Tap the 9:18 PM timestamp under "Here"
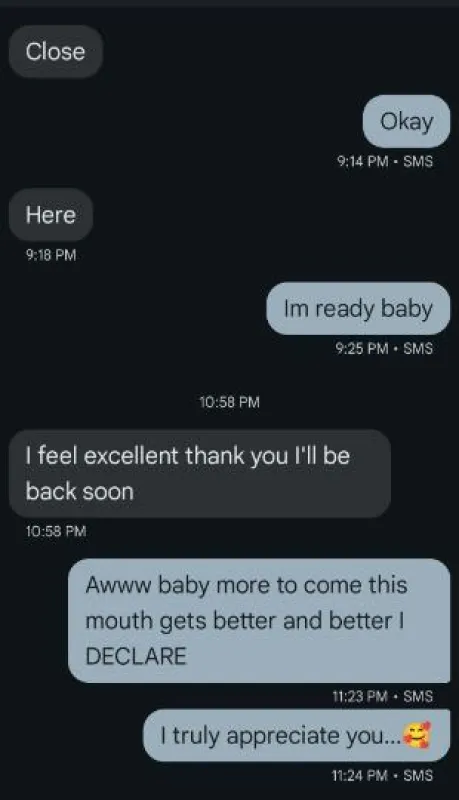The image size is (459, 800). 51,255
